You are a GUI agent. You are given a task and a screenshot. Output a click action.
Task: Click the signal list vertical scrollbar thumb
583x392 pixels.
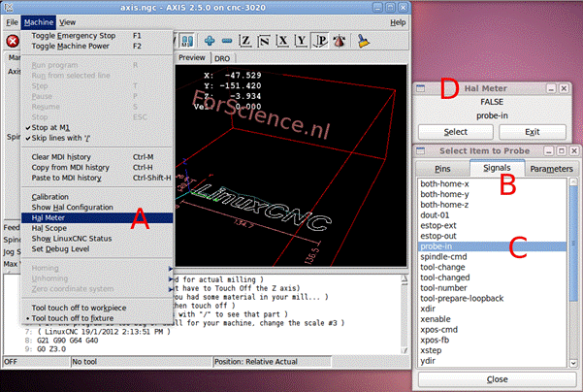coord(573,243)
